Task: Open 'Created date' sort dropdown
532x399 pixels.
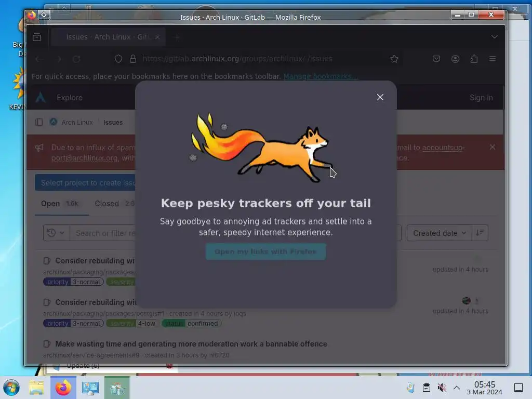Action: [439, 233]
